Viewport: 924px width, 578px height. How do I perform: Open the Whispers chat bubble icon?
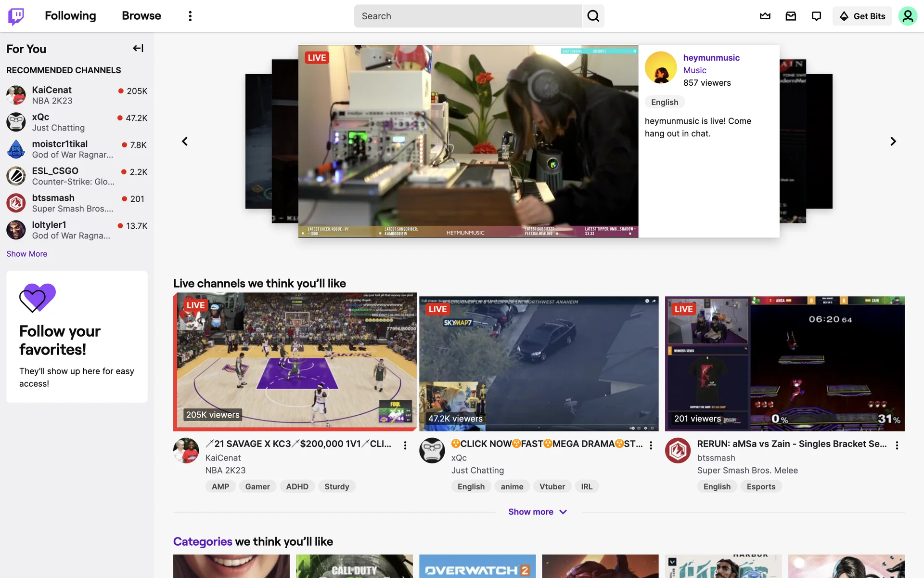816,16
